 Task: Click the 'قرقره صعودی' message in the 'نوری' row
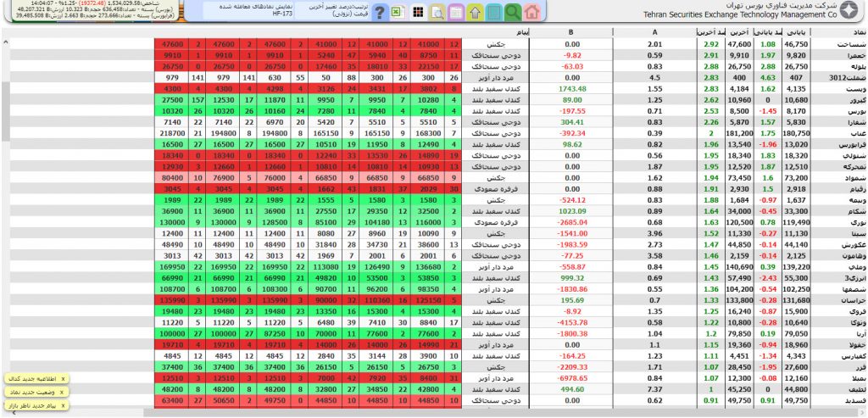(495, 222)
